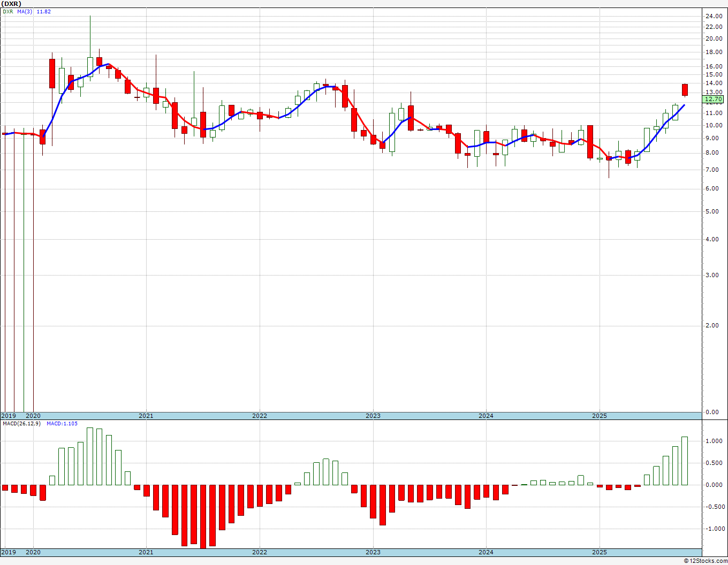The image size is (728, 565).
Task: Click the 20.00 price axis label
Action: [714, 39]
